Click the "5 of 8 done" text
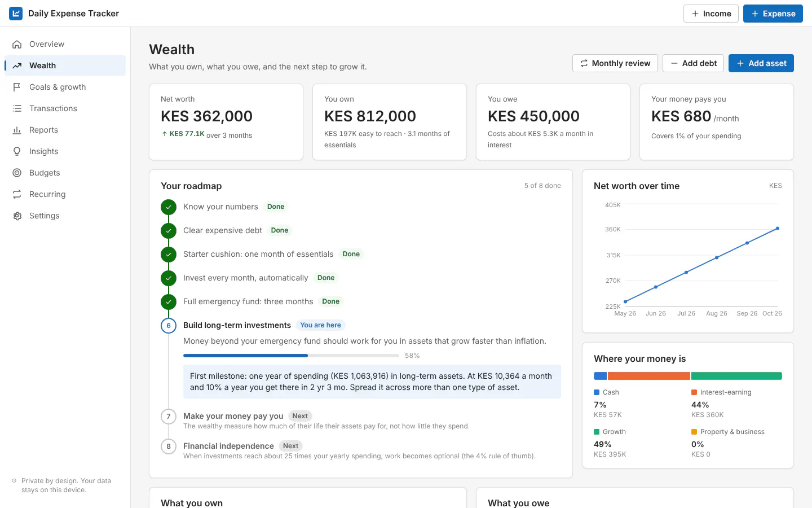 pos(542,186)
